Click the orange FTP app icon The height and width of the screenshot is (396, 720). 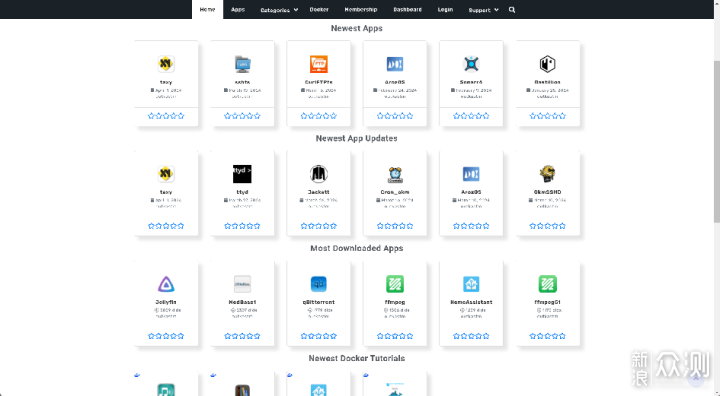319,64
